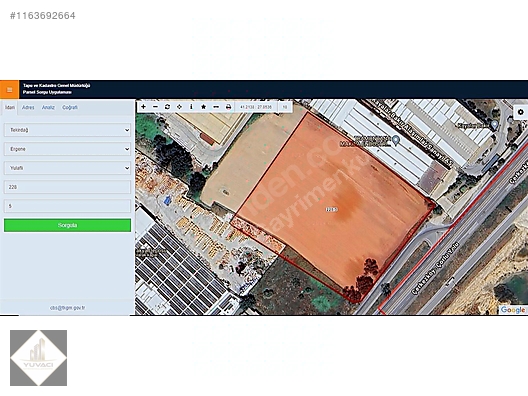The image size is (528, 396).
Task: Select the info query tool
Action: coord(191,107)
